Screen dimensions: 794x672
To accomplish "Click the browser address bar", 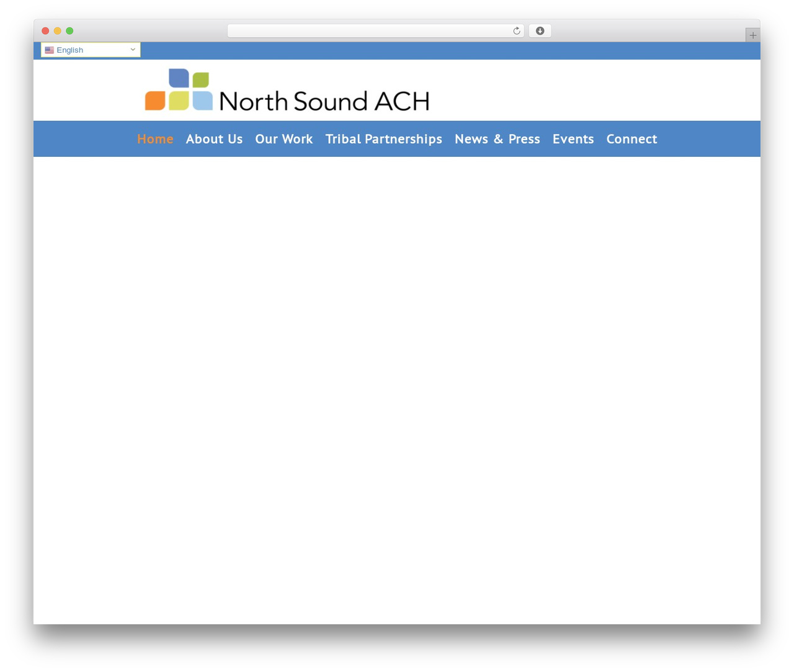I will [x=375, y=31].
